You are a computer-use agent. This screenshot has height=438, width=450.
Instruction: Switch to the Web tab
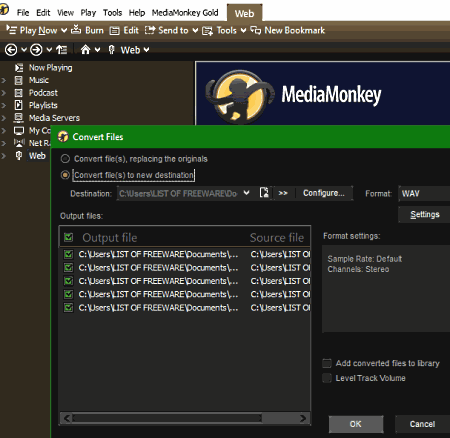click(244, 13)
